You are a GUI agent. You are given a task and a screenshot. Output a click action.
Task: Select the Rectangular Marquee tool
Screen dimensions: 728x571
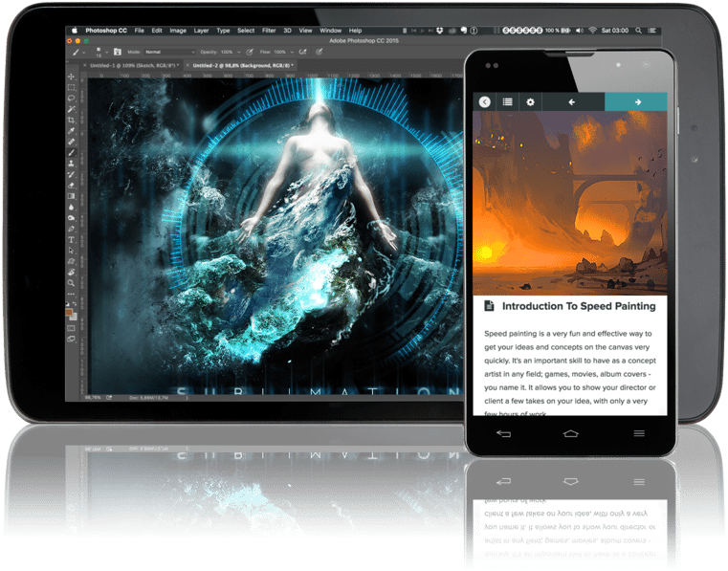[71, 87]
